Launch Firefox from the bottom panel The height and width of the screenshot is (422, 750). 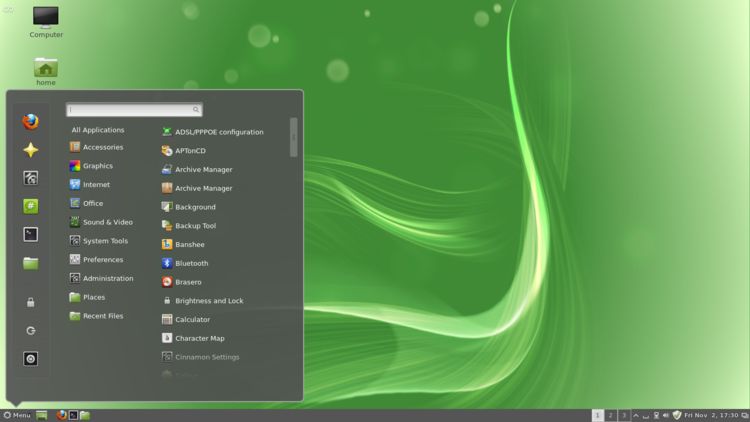pyautogui.click(x=61, y=415)
